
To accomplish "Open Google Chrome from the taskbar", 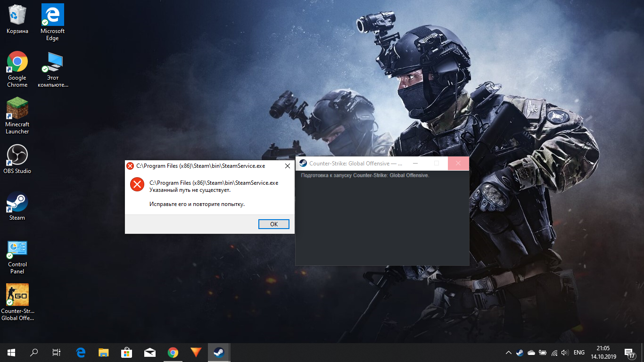I will click(173, 353).
